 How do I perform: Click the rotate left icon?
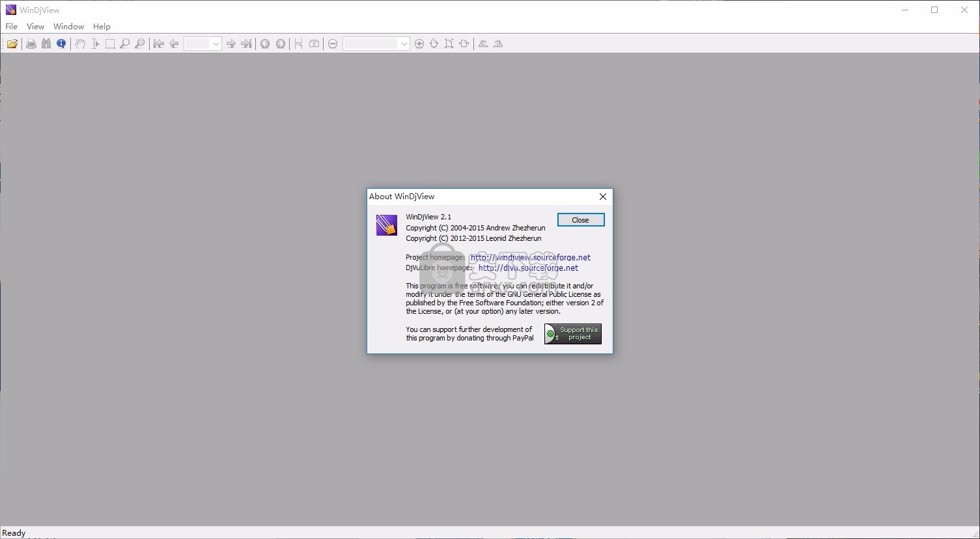[483, 44]
